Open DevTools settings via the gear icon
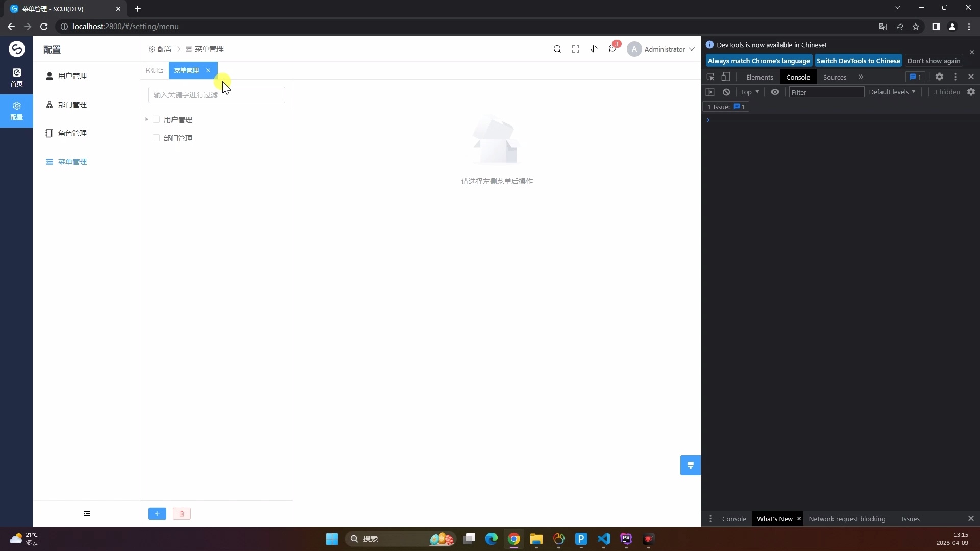The image size is (980, 551). point(940,77)
